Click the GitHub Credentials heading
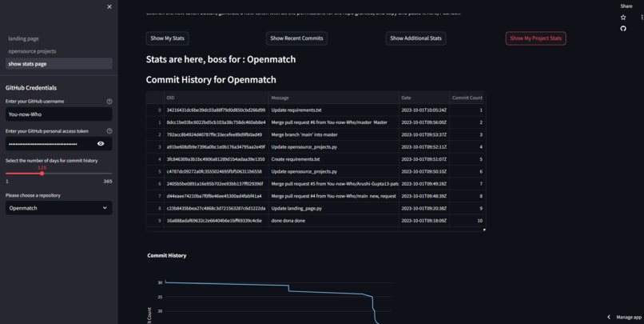 pos(31,87)
